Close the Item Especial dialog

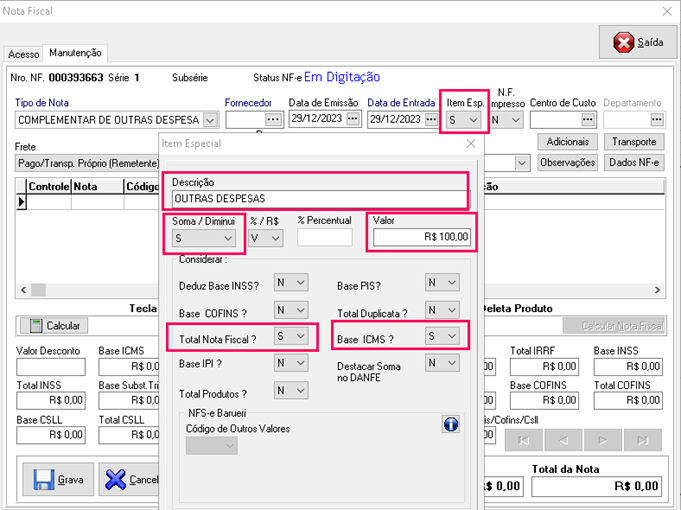coord(471,144)
